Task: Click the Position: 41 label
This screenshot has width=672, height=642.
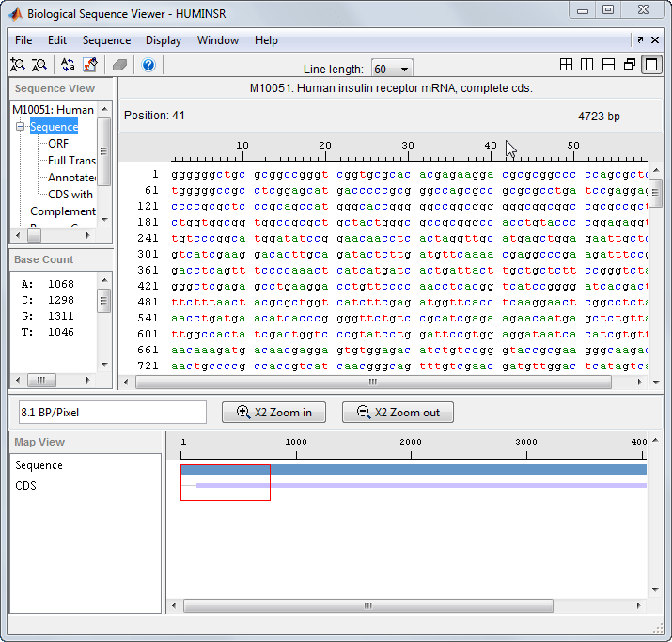Action: point(154,116)
